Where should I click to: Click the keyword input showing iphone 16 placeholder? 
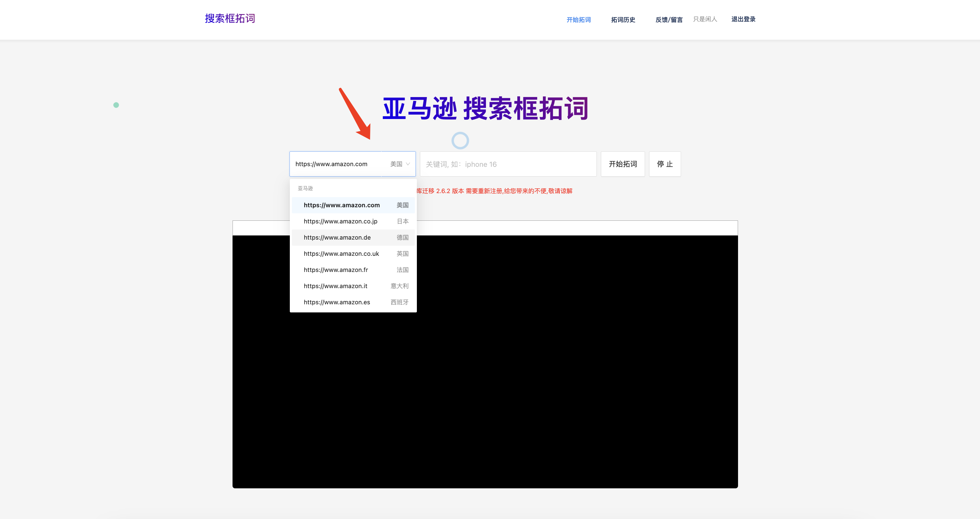pos(508,164)
